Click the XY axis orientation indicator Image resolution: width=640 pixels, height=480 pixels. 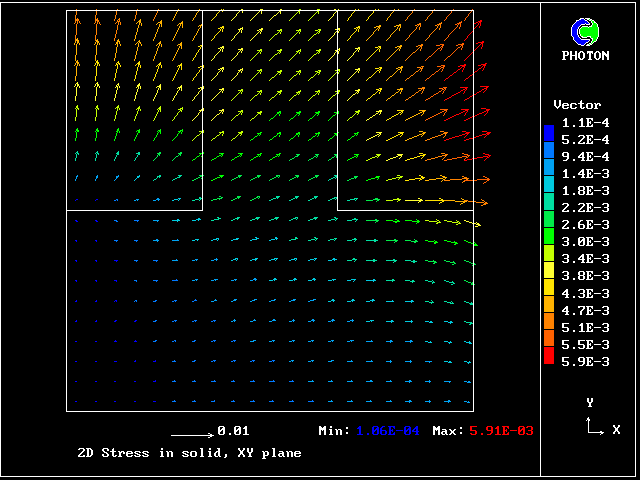tap(593, 427)
